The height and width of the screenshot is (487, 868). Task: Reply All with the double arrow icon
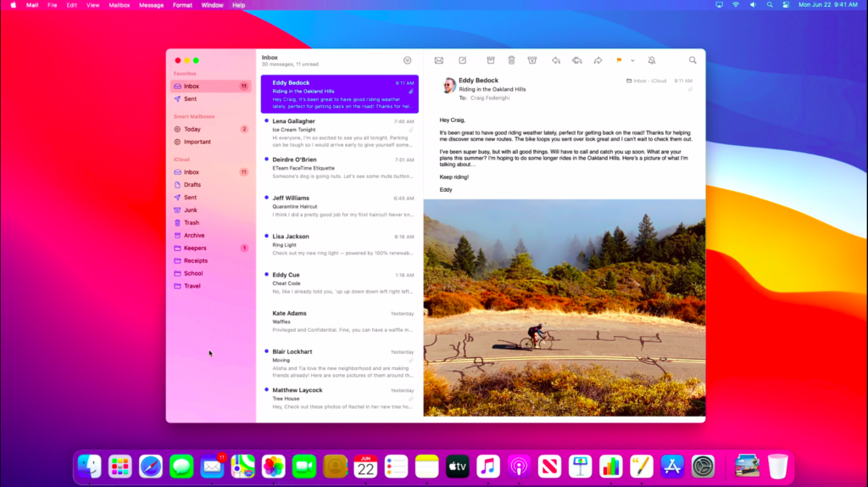(x=576, y=60)
